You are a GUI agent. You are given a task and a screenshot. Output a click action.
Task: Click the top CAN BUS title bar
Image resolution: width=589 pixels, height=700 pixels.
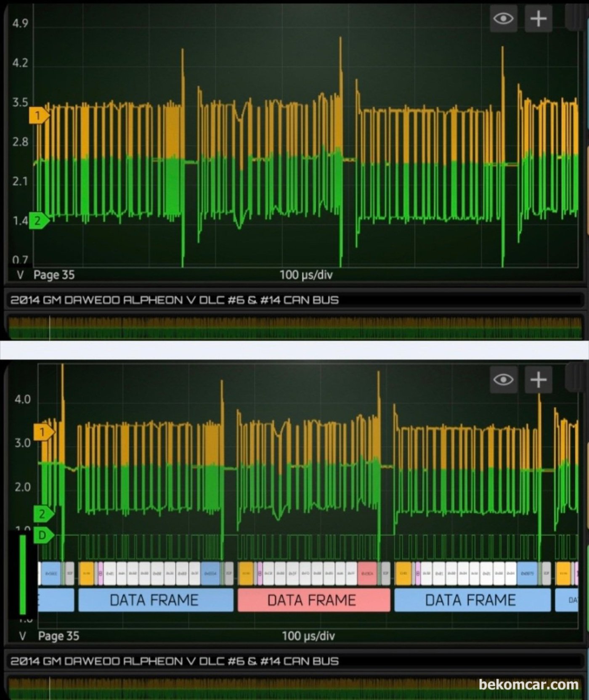coord(294,300)
